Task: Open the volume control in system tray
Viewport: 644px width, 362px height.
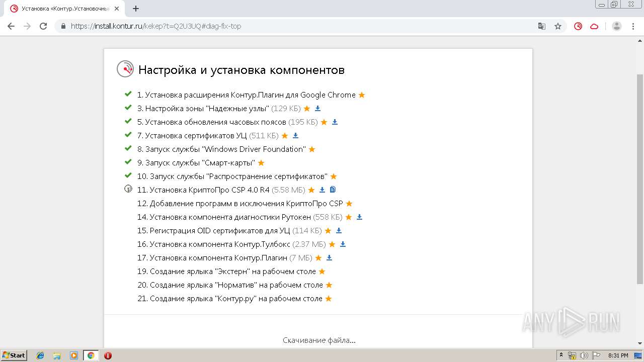Action: 584,355
